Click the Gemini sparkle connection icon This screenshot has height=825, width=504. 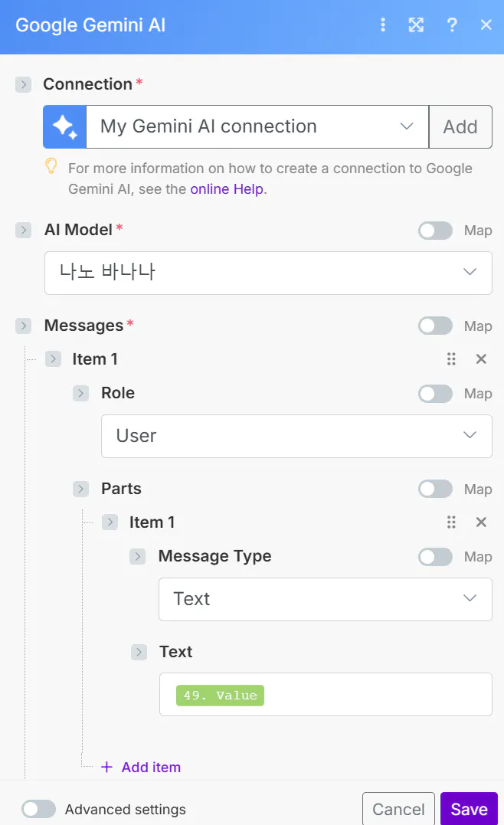65,126
